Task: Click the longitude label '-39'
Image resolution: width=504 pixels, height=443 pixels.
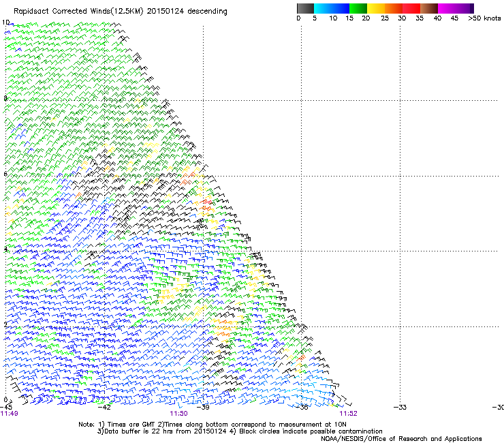Action: click(203, 408)
